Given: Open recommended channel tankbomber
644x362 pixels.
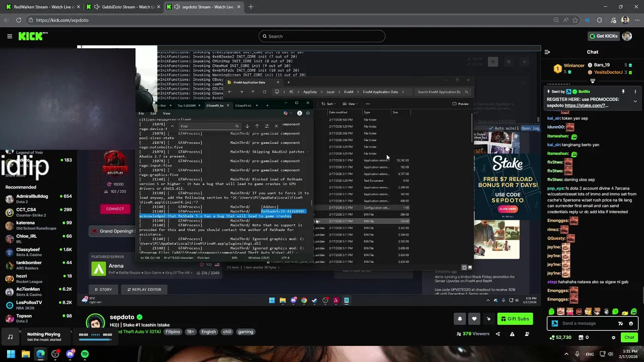Looking at the screenshot, I should coord(38,265).
